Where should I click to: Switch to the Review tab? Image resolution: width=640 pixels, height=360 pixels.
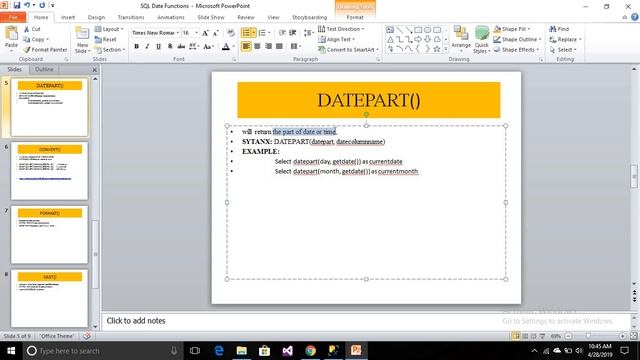[246, 17]
